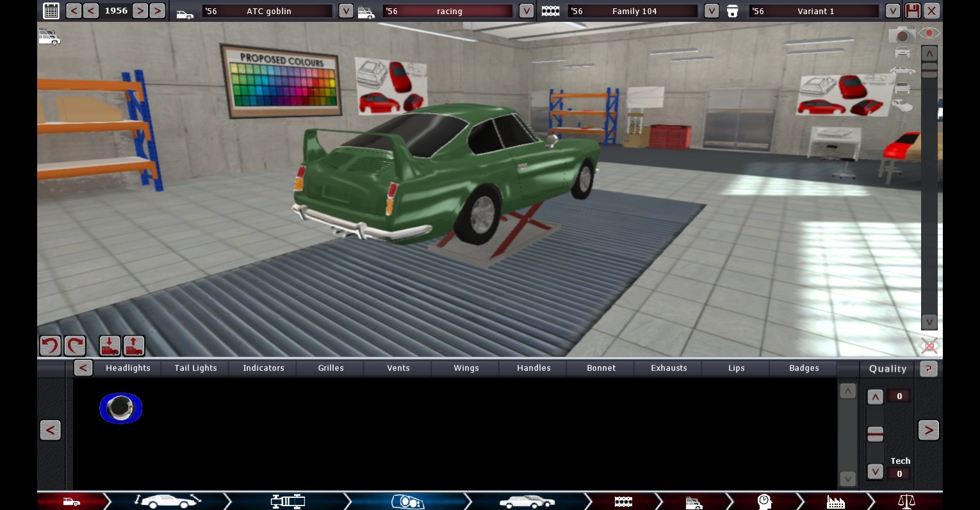Viewport: 980px width, 510px height.
Task: Select the round headlight fixture thumbnail
Action: [120, 408]
